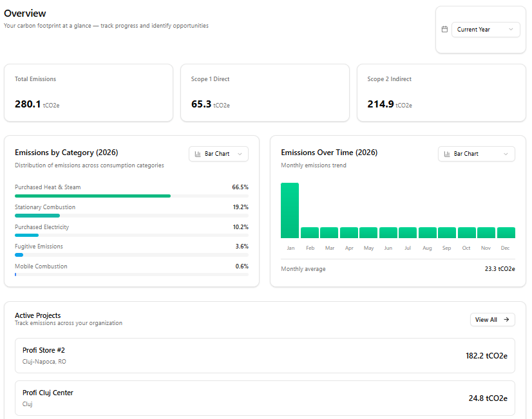The height and width of the screenshot is (419, 532).
Task: Click the Stationary Combustion label
Action: point(45,207)
